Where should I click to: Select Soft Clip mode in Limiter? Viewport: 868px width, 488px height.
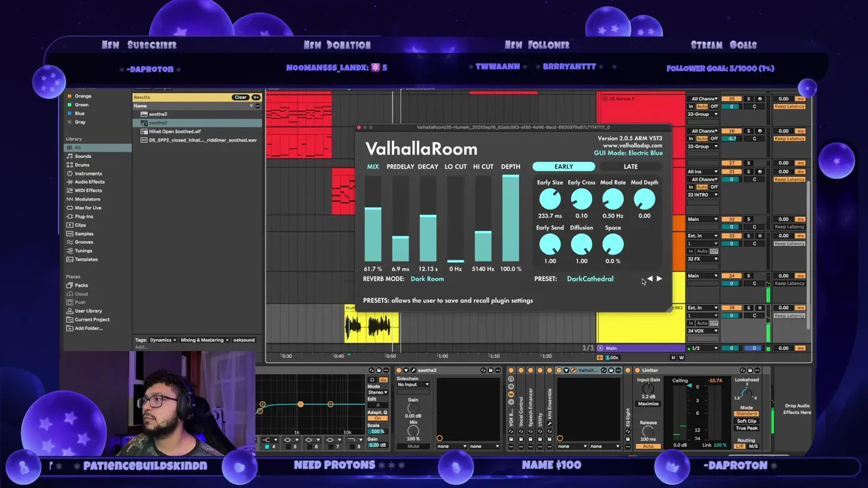tap(747, 421)
